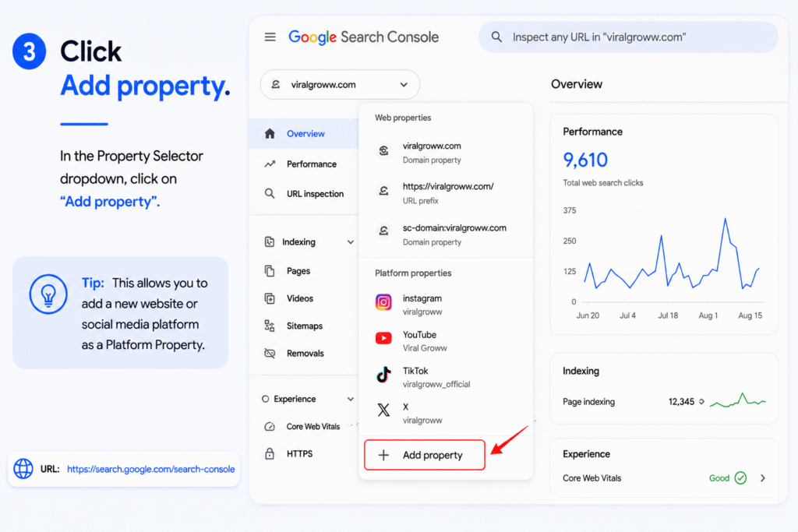Click the Page indexing green sparkline
Image resolution: width=798 pixels, height=532 pixels.
pos(738,401)
